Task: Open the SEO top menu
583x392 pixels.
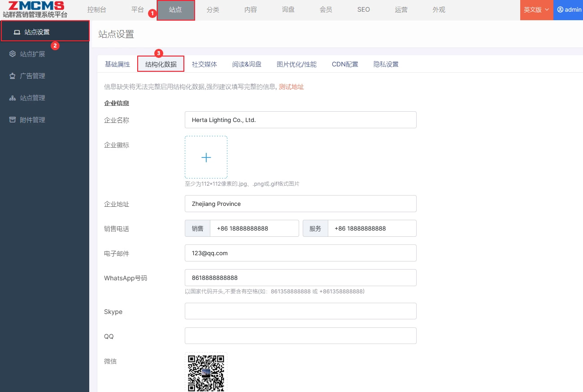Action: click(364, 9)
